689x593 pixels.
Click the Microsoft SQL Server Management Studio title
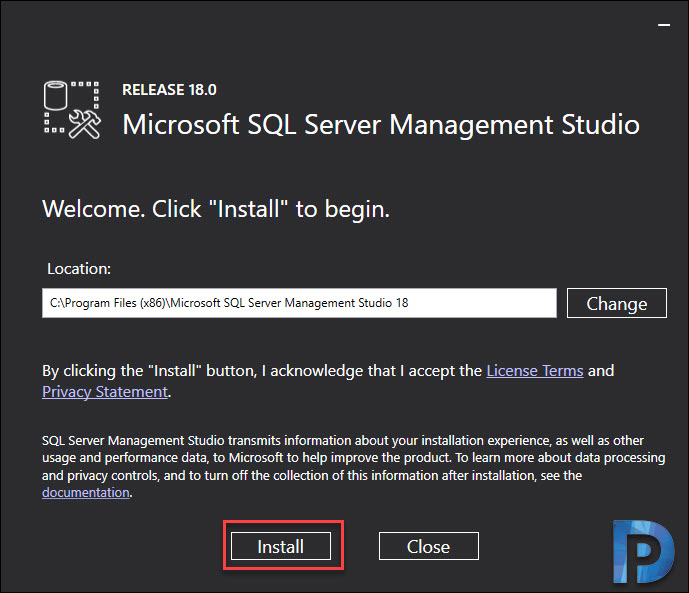pos(381,125)
